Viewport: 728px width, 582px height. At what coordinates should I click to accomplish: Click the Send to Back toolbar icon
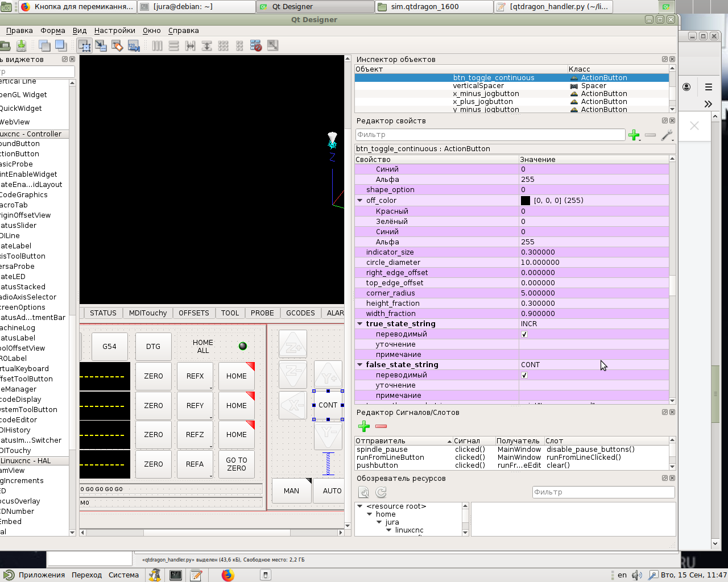[x=44, y=45]
